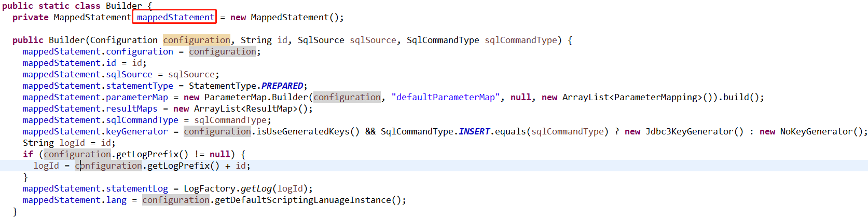Click 'new Jdbc3KeyGenerator()' expression

pyautogui.click(x=684, y=131)
